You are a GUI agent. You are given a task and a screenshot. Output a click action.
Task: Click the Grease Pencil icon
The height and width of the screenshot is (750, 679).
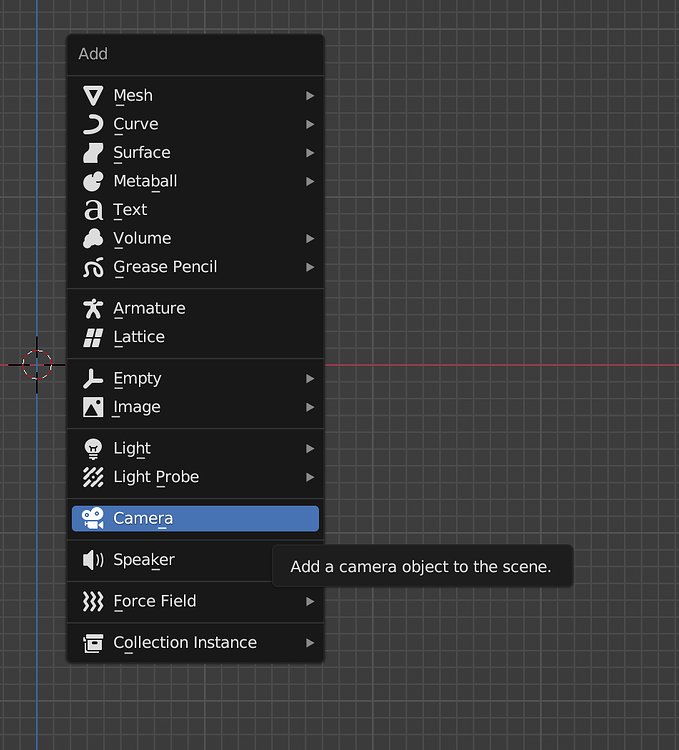pos(93,267)
